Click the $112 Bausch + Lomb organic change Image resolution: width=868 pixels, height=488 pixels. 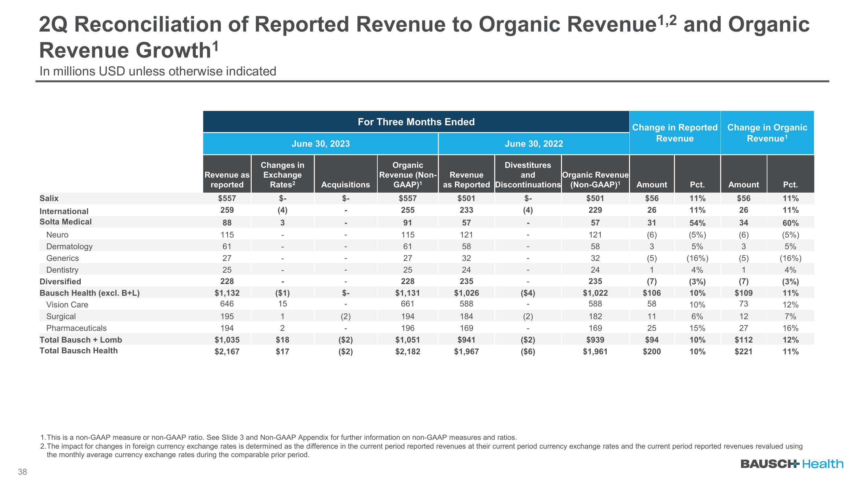click(x=743, y=340)
